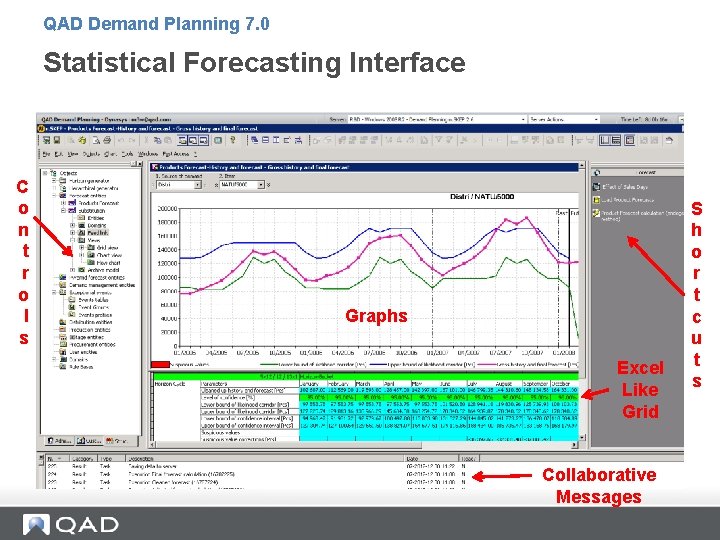The width and height of the screenshot is (720, 540).
Task: Open the Tools menu
Action: pos(127,154)
